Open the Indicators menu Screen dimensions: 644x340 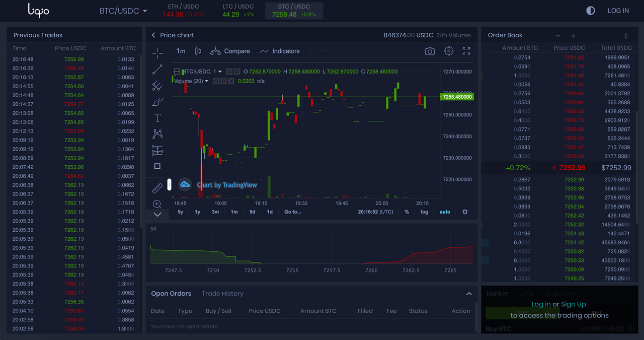tap(280, 51)
